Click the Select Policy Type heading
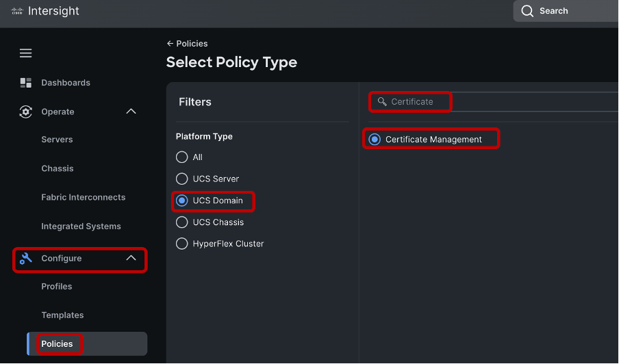The image size is (619, 364). coord(231,62)
